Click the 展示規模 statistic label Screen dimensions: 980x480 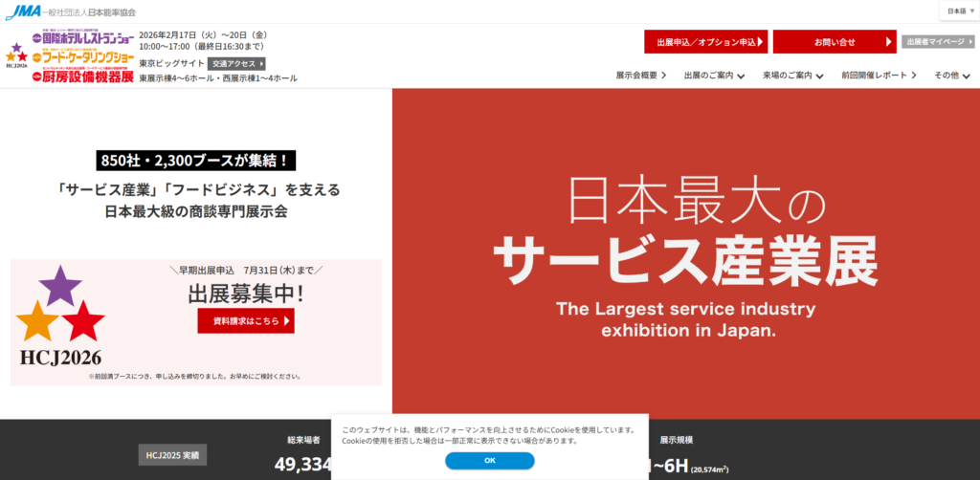[x=677, y=440]
